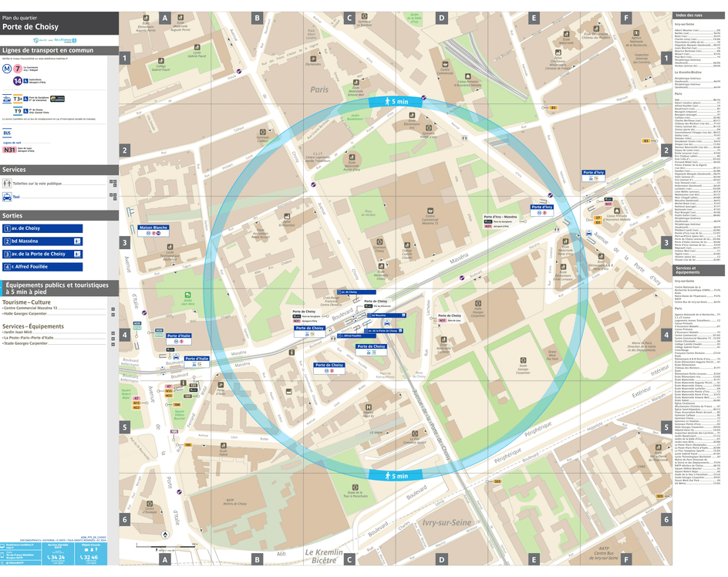The height and width of the screenshot is (577, 728).
Task: Select the Metro line 14 icon
Action: (18, 80)
